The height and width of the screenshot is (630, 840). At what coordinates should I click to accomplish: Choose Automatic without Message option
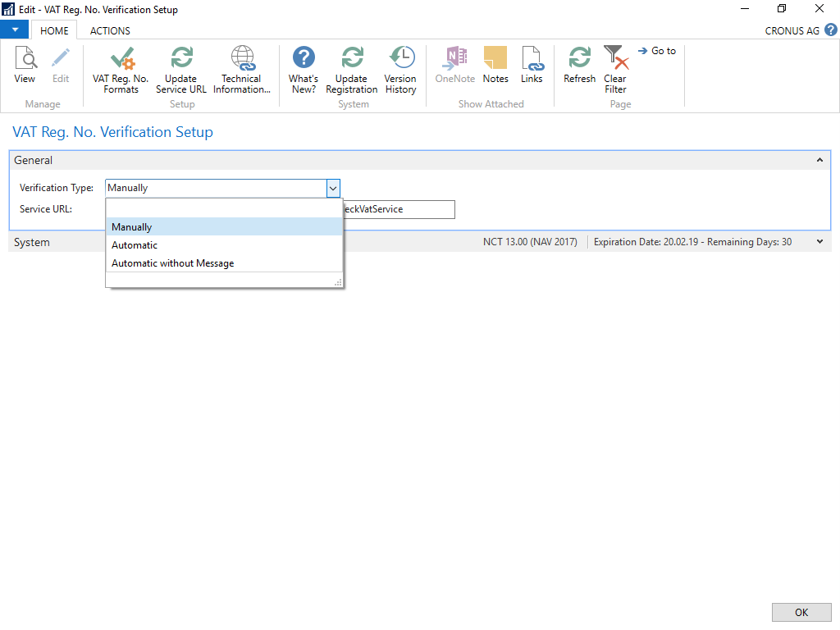click(224, 263)
